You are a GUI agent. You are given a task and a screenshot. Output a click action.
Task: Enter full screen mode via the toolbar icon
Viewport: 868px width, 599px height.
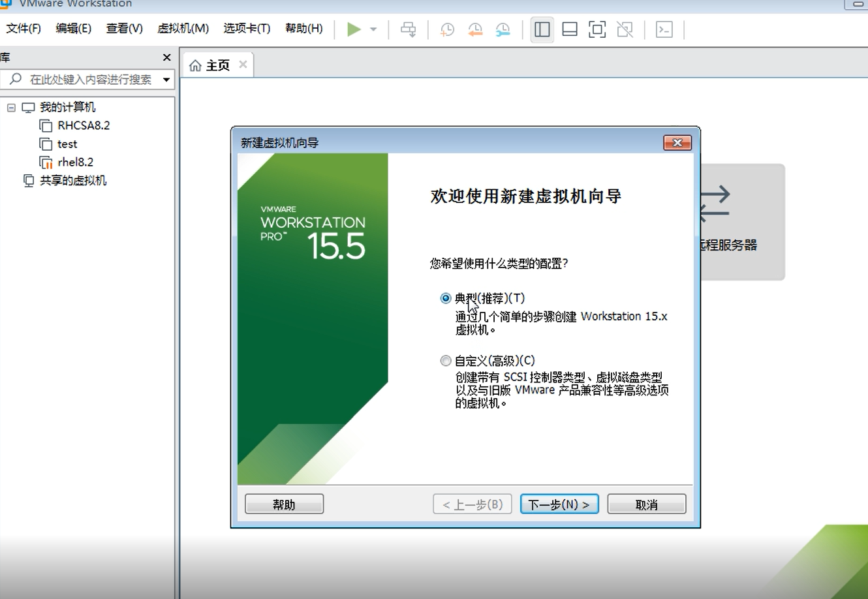[597, 29]
